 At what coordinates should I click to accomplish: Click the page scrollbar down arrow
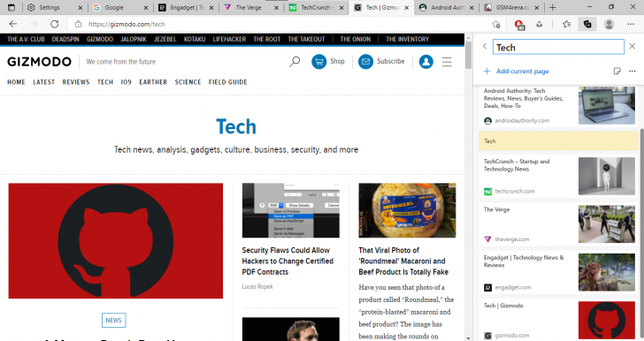tap(468, 338)
